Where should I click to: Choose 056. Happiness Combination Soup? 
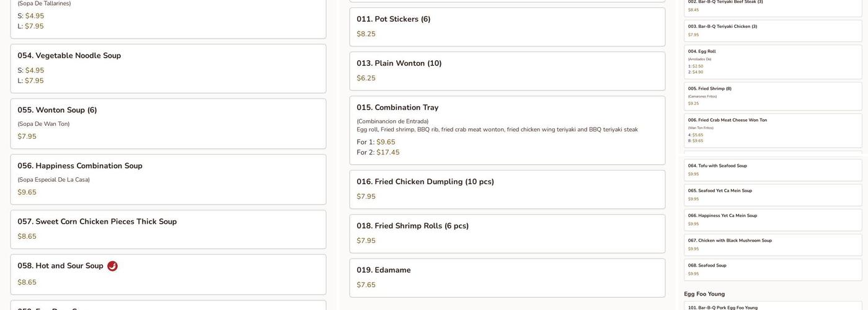coord(168,179)
